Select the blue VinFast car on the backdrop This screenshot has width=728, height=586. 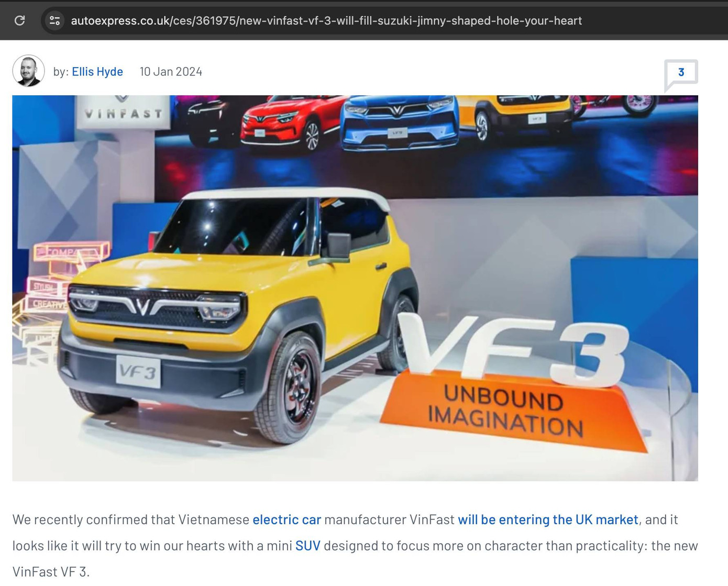point(399,123)
